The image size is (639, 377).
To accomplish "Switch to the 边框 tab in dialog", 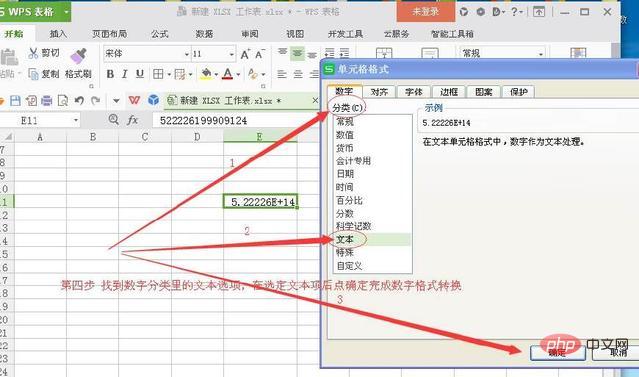I will coord(449,92).
